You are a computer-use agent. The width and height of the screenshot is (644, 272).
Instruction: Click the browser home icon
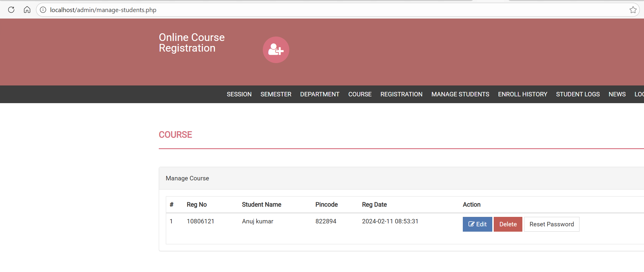click(x=27, y=10)
